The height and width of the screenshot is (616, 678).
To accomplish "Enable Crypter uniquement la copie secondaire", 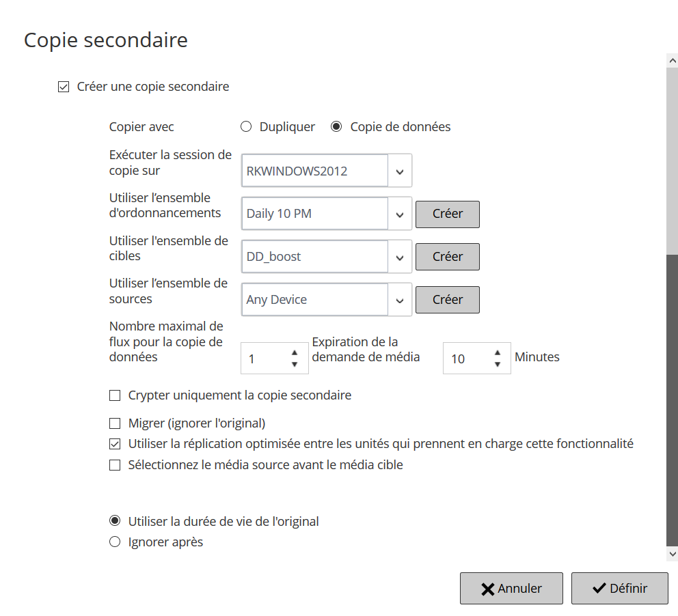I will (x=115, y=395).
